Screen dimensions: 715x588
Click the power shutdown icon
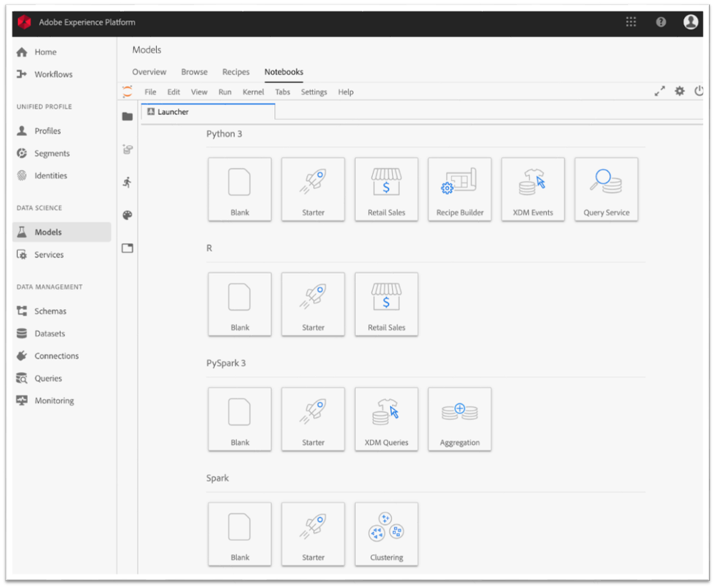[x=699, y=91]
